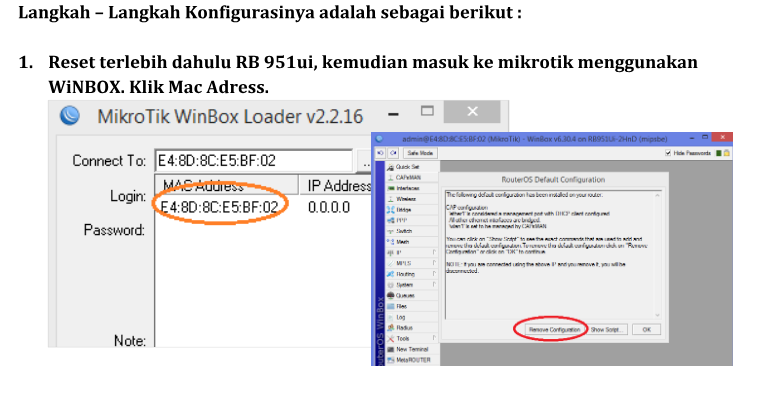Click the browse button beside Connect To
Image resolution: width=772 pixels, height=407 pixels.
(x=365, y=161)
